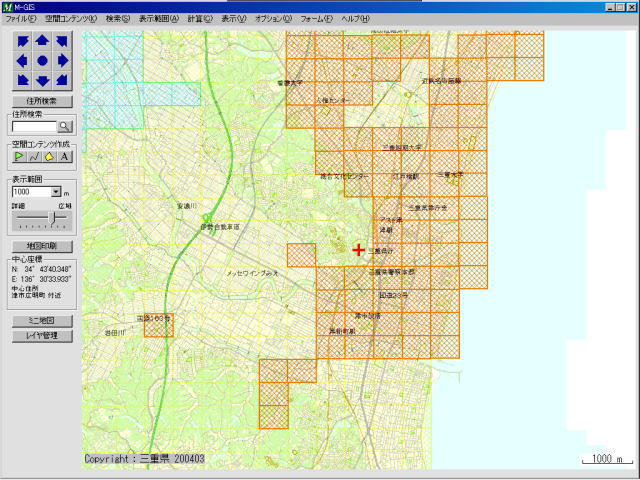Pan the map right with the arrow
640x480 pixels.
pyautogui.click(x=61, y=60)
